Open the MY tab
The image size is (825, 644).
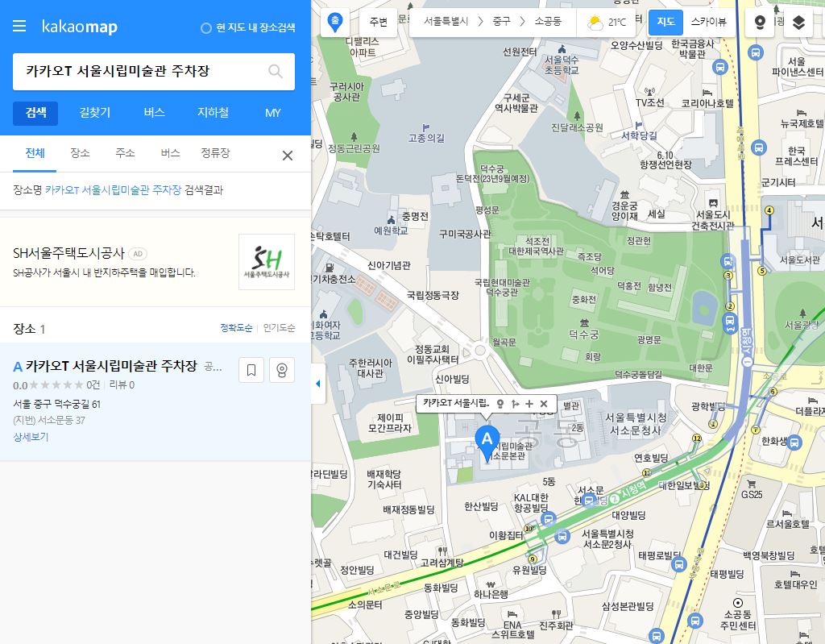point(272,113)
